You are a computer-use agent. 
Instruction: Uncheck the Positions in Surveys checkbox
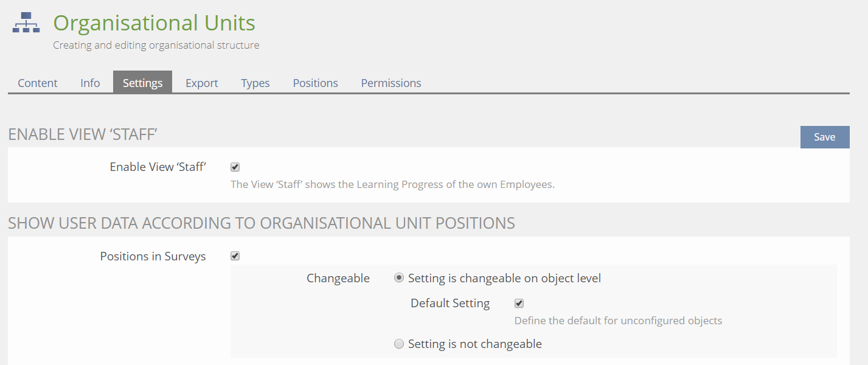point(235,256)
